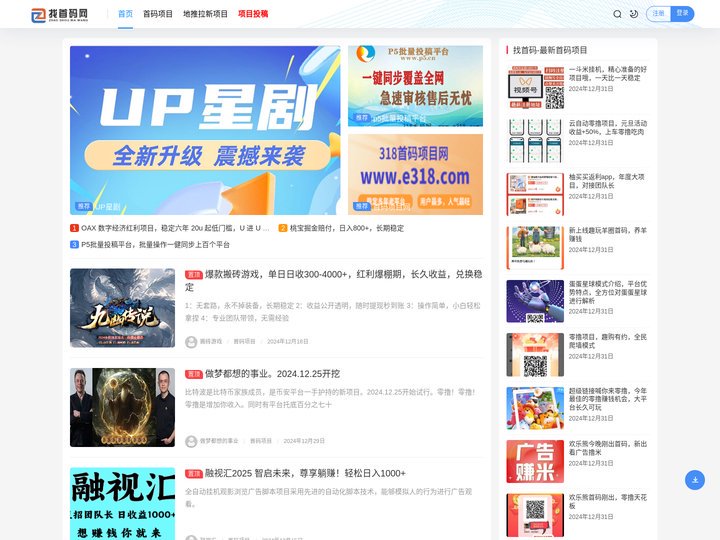This screenshot has height=540, width=720.
Task: Open article 做梦都想的事业 title
Action: (x=272, y=374)
